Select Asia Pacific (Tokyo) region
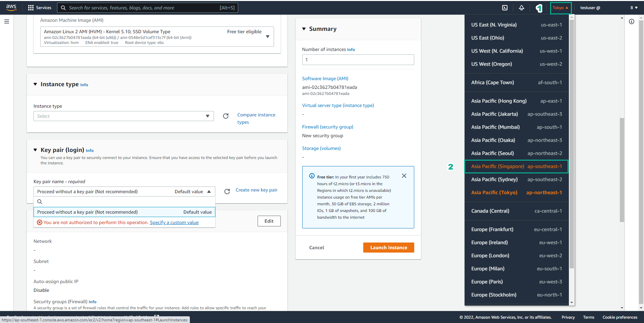Image resolution: width=644 pixels, height=323 pixels. [517, 193]
